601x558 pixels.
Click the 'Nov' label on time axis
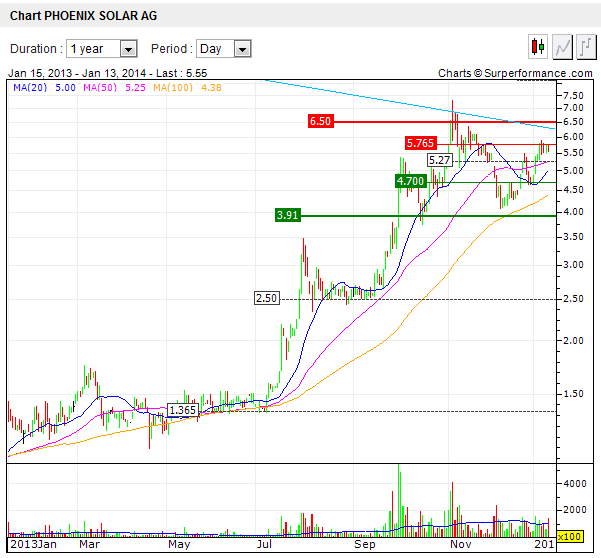460,544
